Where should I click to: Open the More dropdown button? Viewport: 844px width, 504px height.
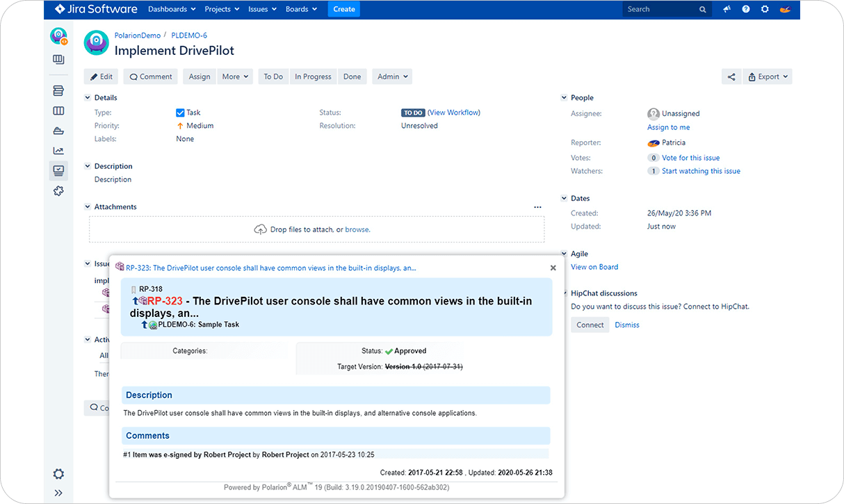[236, 76]
